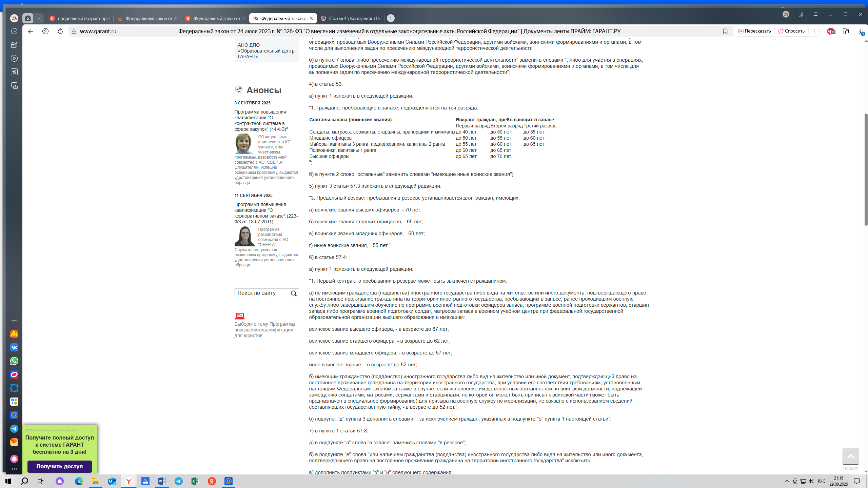
Task: Click the 'Высшие офицеры' table row label
Action: [x=329, y=156]
